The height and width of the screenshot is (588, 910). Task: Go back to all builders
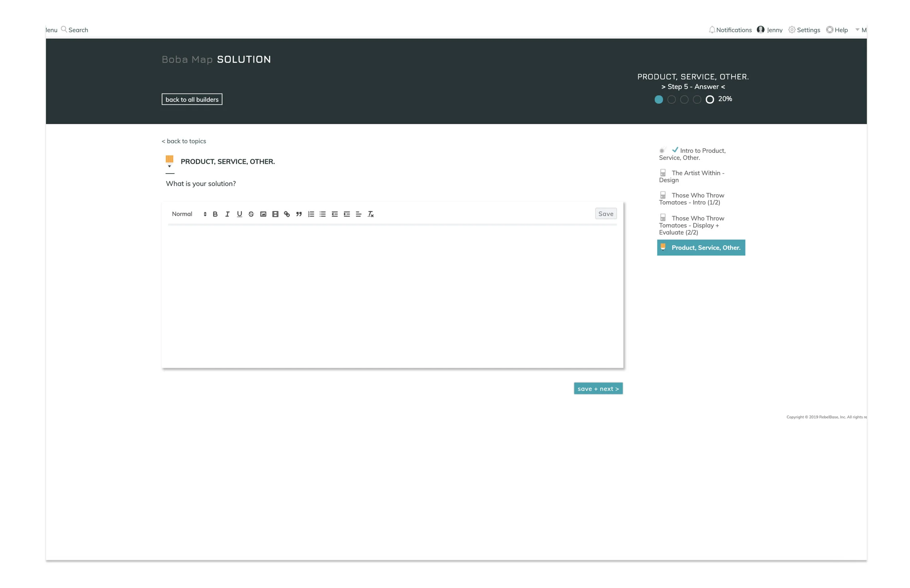(x=192, y=100)
